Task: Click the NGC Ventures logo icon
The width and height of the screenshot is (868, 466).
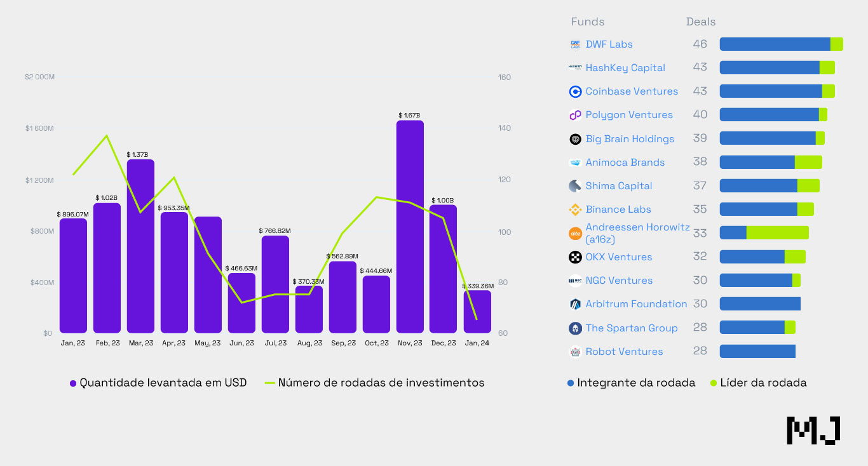Action: (x=575, y=281)
